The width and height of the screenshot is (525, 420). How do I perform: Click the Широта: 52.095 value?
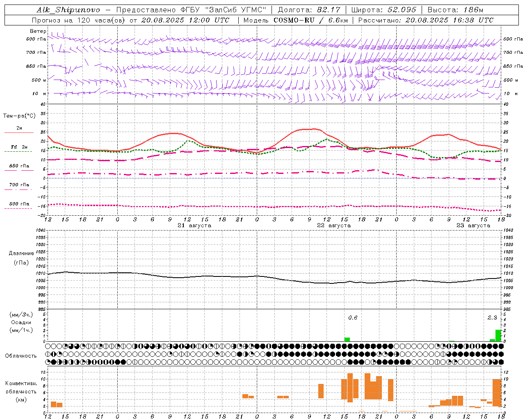pos(384,10)
